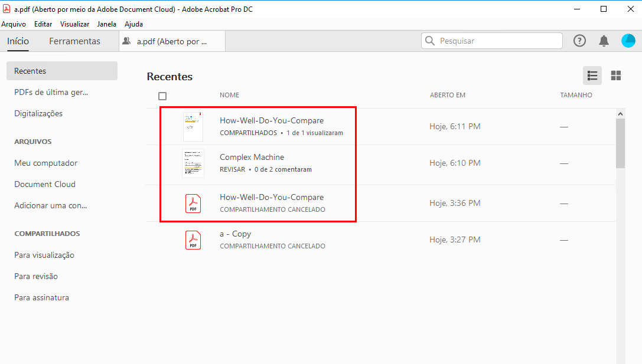Image resolution: width=642 pixels, height=364 pixels.
Task: Tick the select-all checkbox beside NOME
Action: click(163, 96)
